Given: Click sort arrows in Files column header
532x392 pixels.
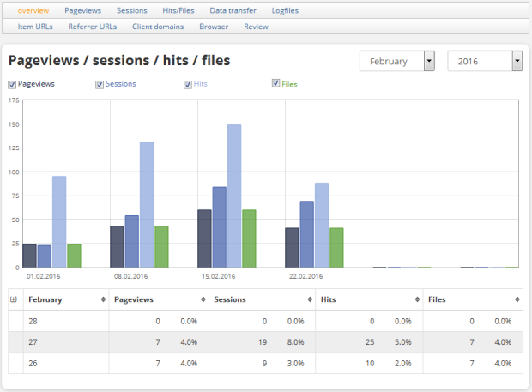Looking at the screenshot, I should point(517,299).
